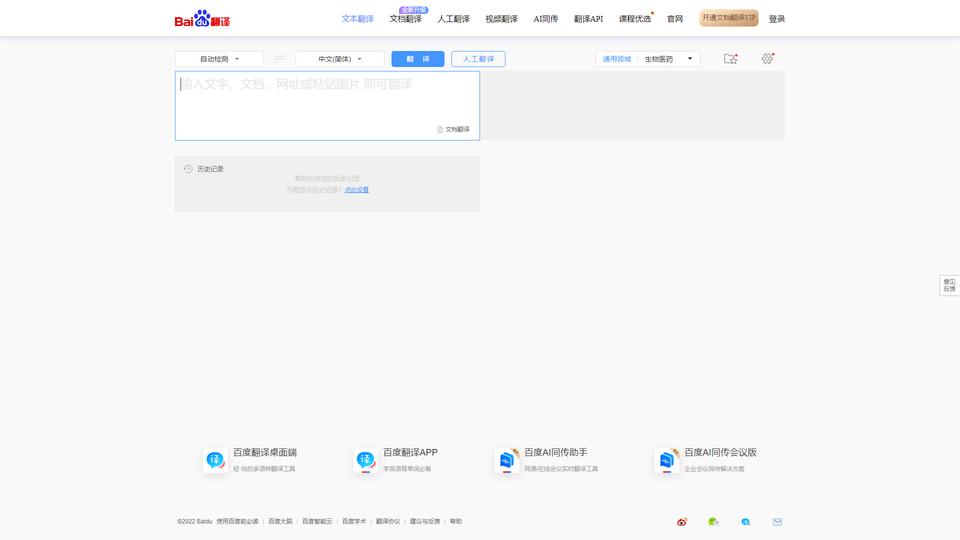
Task: Open the 百度智能云 footer link
Action: coord(317,522)
